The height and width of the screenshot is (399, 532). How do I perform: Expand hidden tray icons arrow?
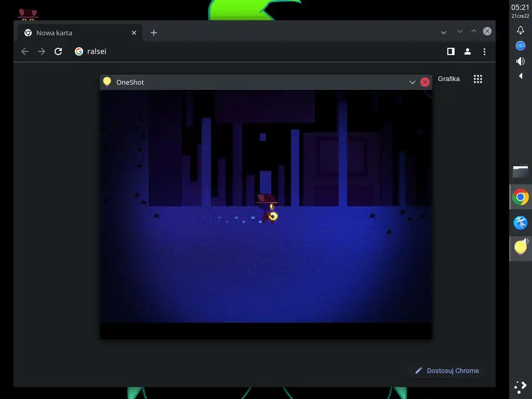tap(521, 76)
